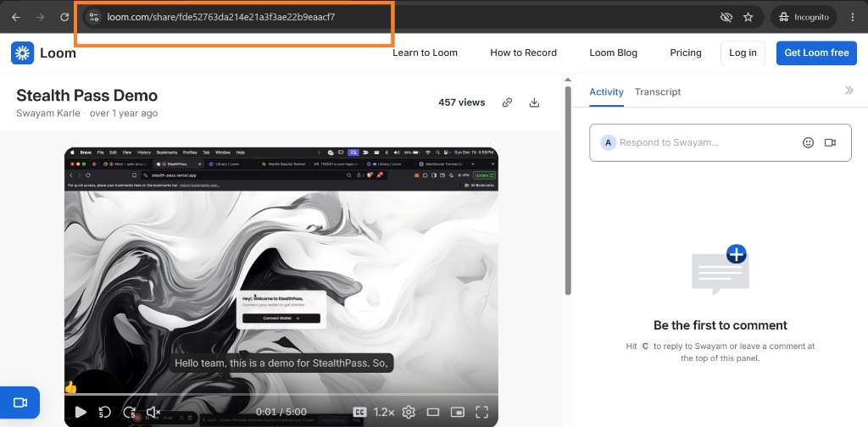Rewind the video 5 seconds
The width and height of the screenshot is (868, 427).
(104, 412)
